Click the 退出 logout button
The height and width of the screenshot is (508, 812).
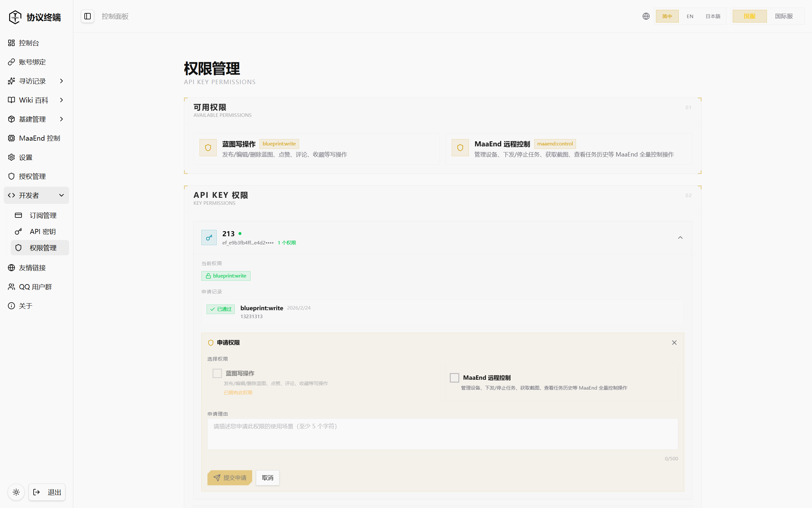(47, 492)
